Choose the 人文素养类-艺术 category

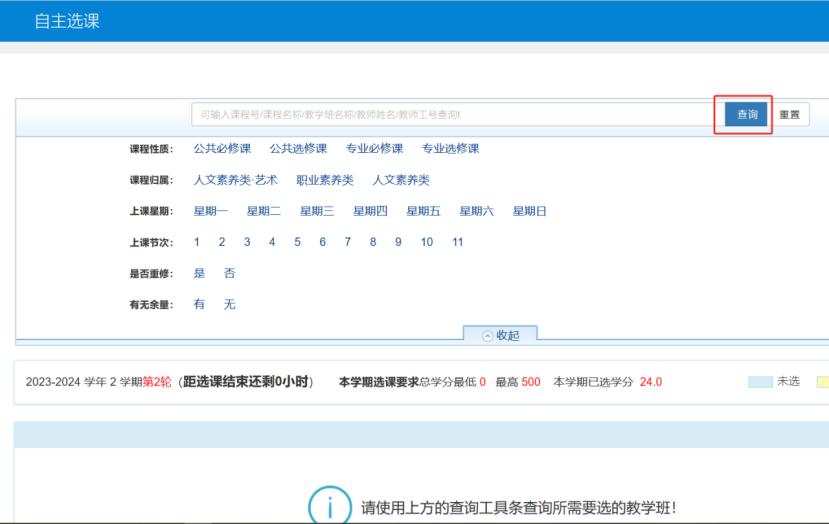[x=235, y=180]
